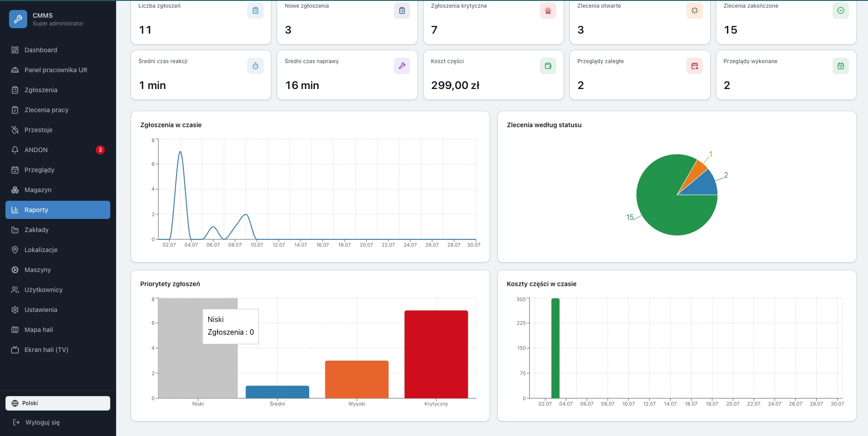Image resolution: width=868 pixels, height=436 pixels.
Task: Click the globe icon beside Polski
Action: pos(15,403)
